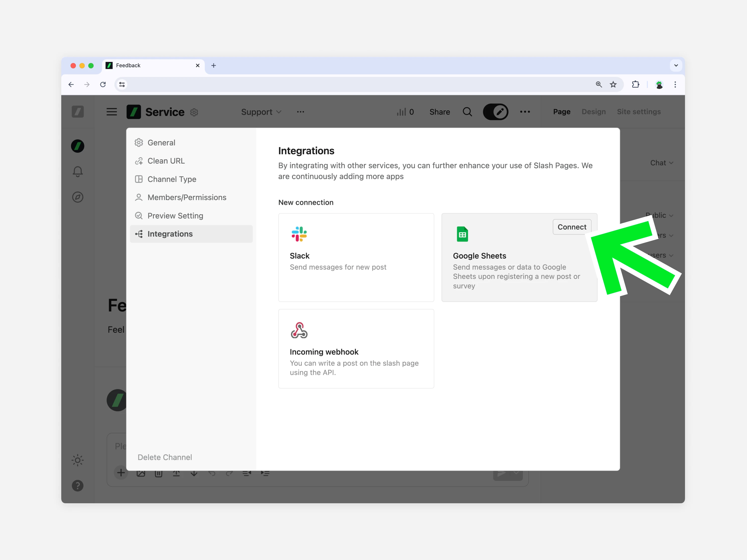Click the Google Sheets icon
This screenshot has width=747, height=560.
click(x=462, y=234)
